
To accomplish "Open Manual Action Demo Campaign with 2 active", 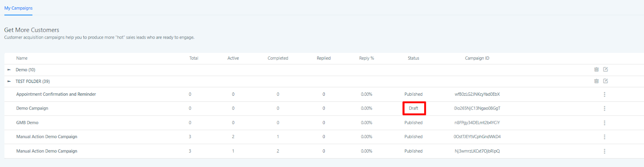I will 47,137.
